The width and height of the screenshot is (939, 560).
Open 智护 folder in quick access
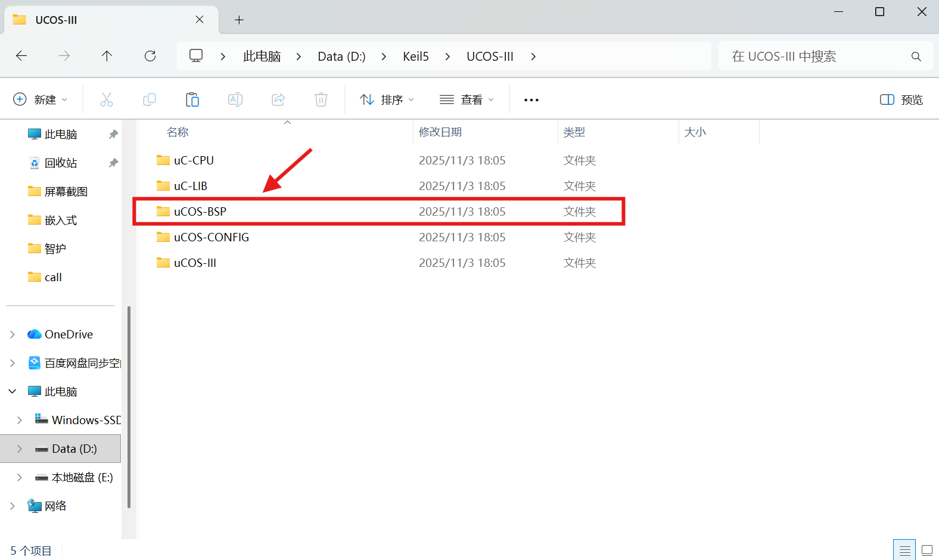point(47,248)
